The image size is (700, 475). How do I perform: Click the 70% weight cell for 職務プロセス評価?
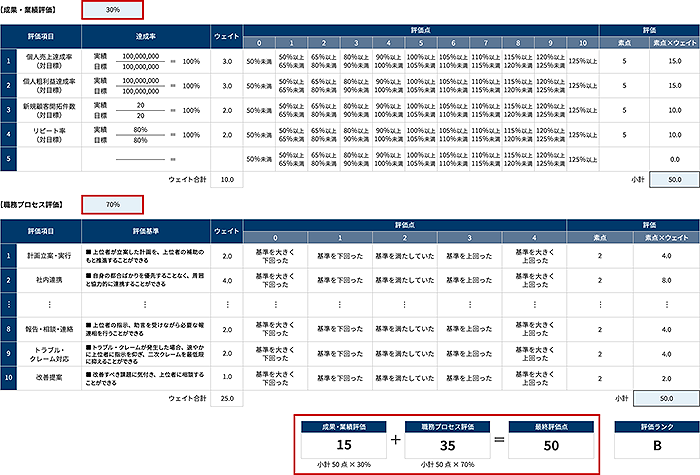click(x=113, y=204)
